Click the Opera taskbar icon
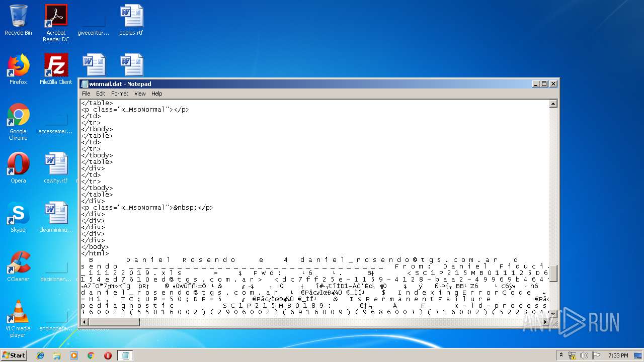 [x=108, y=355]
